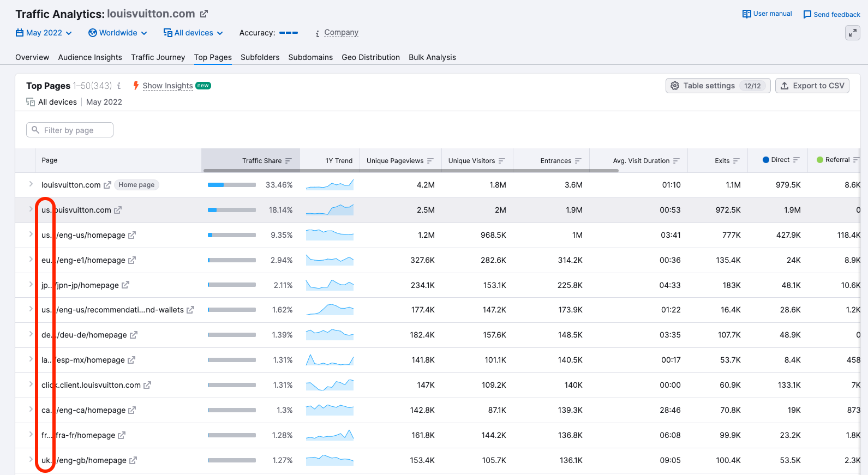Open the Bulk Analysis tab

[x=432, y=57]
